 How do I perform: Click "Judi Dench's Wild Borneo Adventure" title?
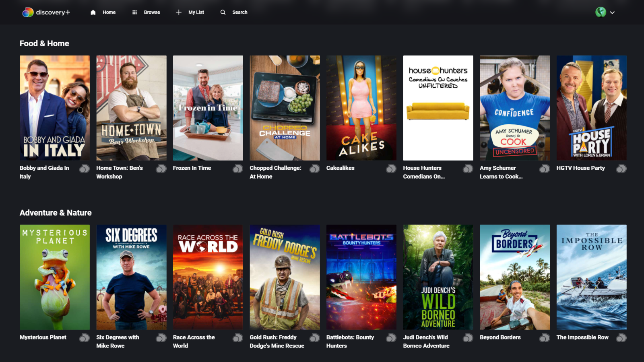coord(426,341)
